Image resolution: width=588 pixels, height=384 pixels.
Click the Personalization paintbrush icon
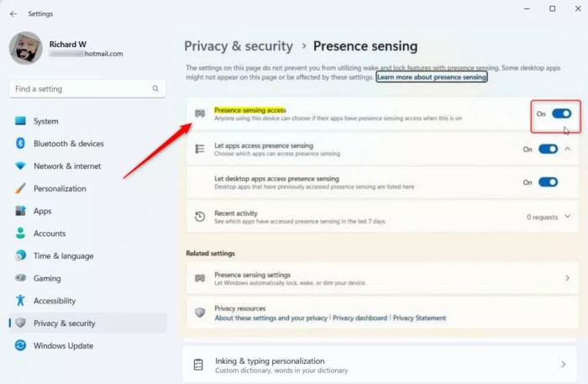tap(20, 188)
